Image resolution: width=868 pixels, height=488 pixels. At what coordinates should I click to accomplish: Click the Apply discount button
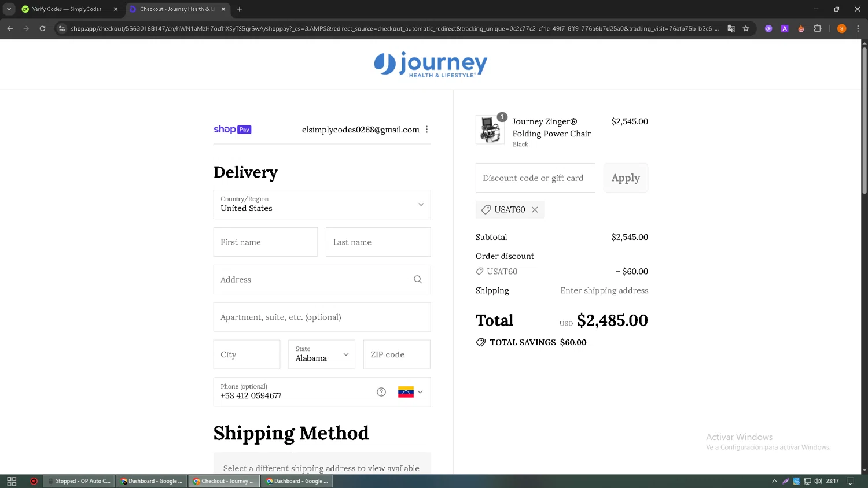coord(626,178)
